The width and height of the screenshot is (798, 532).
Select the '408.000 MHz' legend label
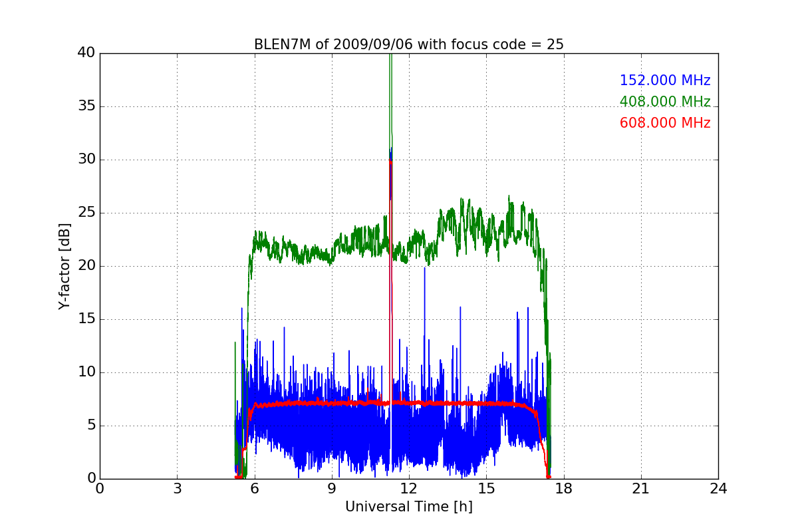(665, 102)
